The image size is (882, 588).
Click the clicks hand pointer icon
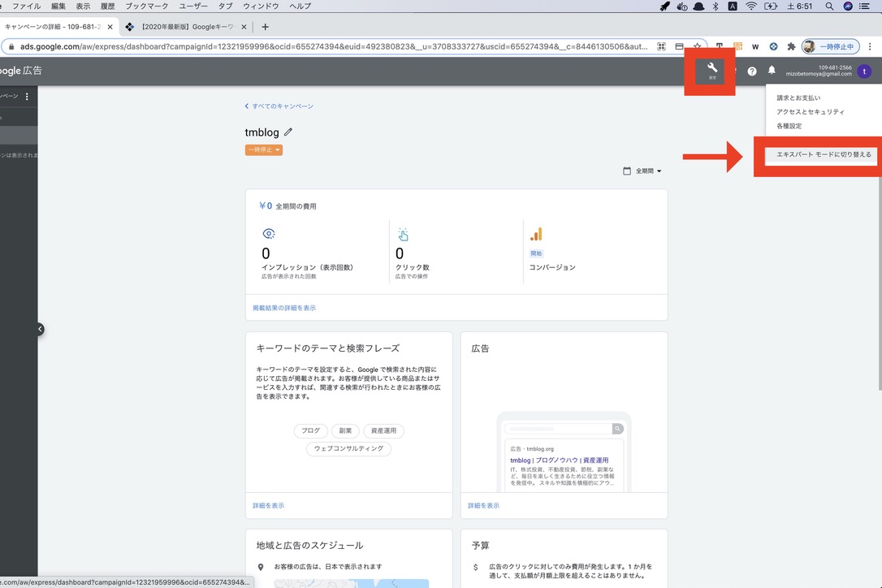click(403, 234)
